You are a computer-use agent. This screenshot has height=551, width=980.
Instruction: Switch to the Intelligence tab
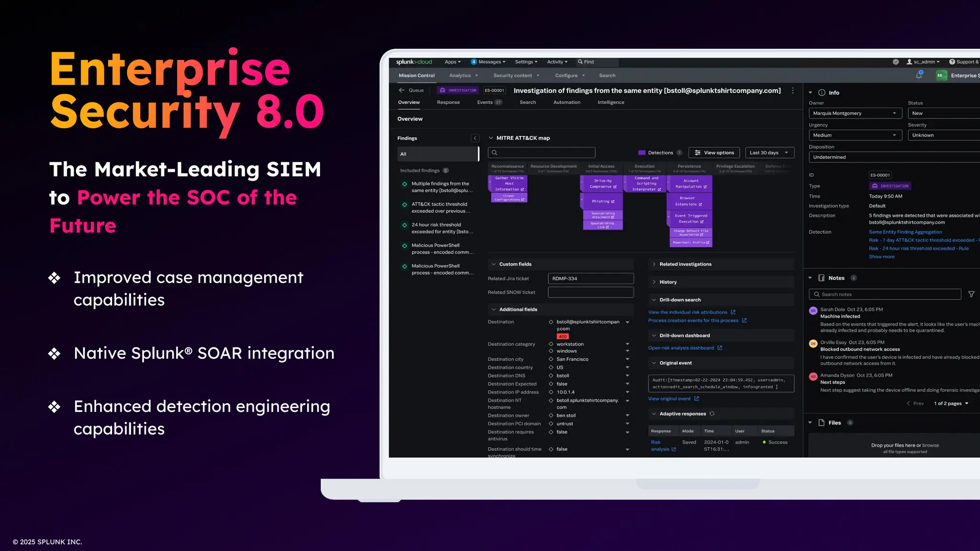(611, 102)
